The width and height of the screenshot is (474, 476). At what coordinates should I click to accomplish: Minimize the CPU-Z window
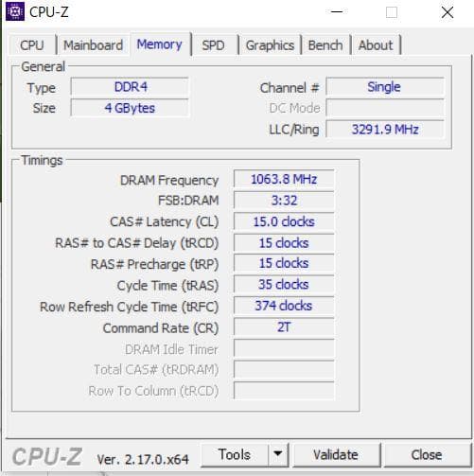click(x=337, y=12)
